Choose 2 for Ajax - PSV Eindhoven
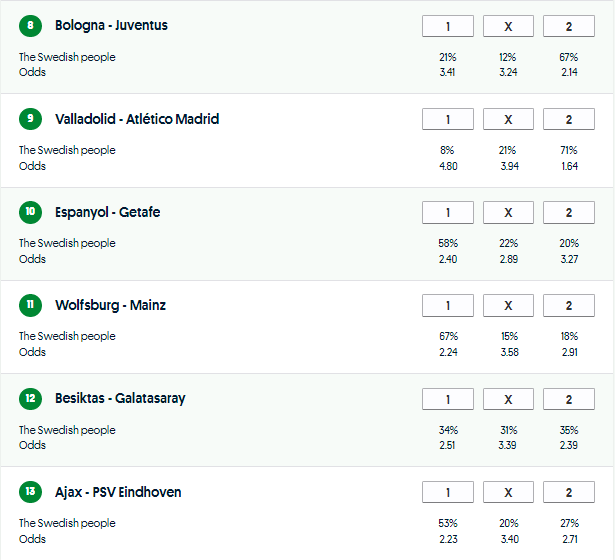Viewport: 615px width, 560px height. click(x=568, y=493)
